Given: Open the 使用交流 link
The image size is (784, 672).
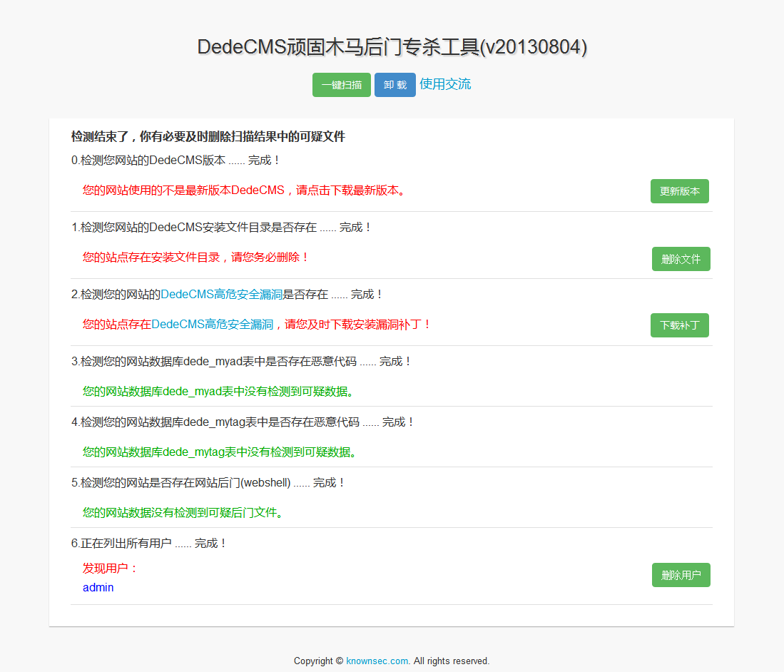Looking at the screenshot, I should (x=445, y=84).
